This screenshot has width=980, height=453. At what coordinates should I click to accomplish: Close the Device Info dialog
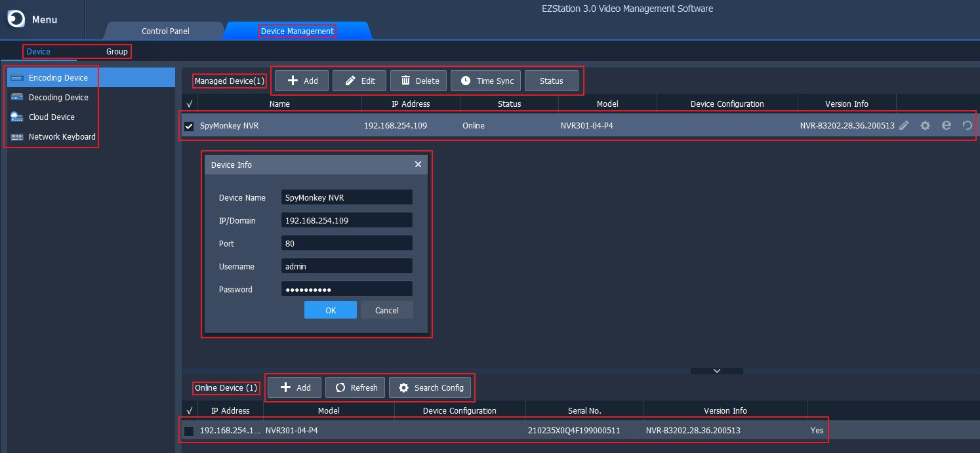tap(418, 165)
